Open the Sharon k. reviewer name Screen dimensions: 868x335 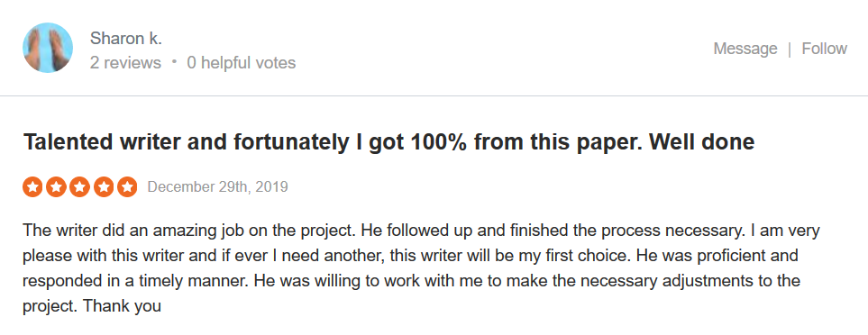pos(125,38)
